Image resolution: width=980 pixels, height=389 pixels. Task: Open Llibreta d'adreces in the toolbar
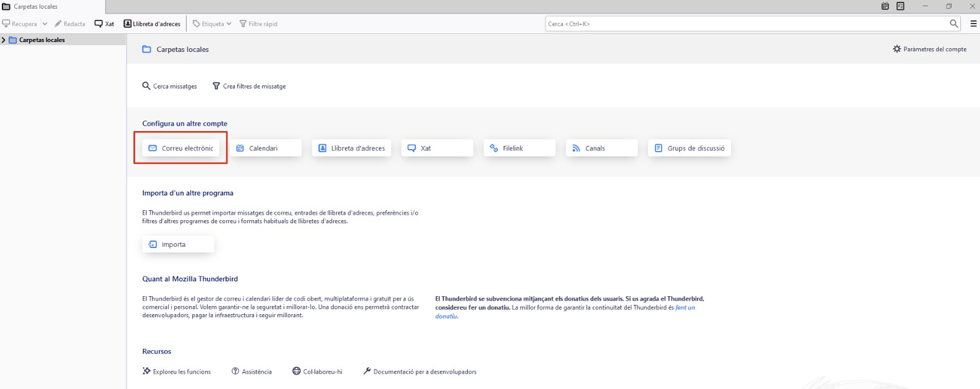pyautogui.click(x=152, y=24)
